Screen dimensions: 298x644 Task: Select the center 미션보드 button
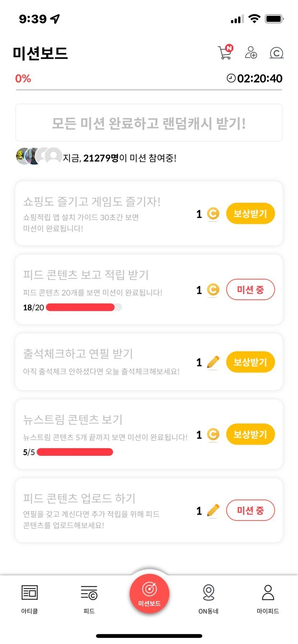click(x=149, y=593)
